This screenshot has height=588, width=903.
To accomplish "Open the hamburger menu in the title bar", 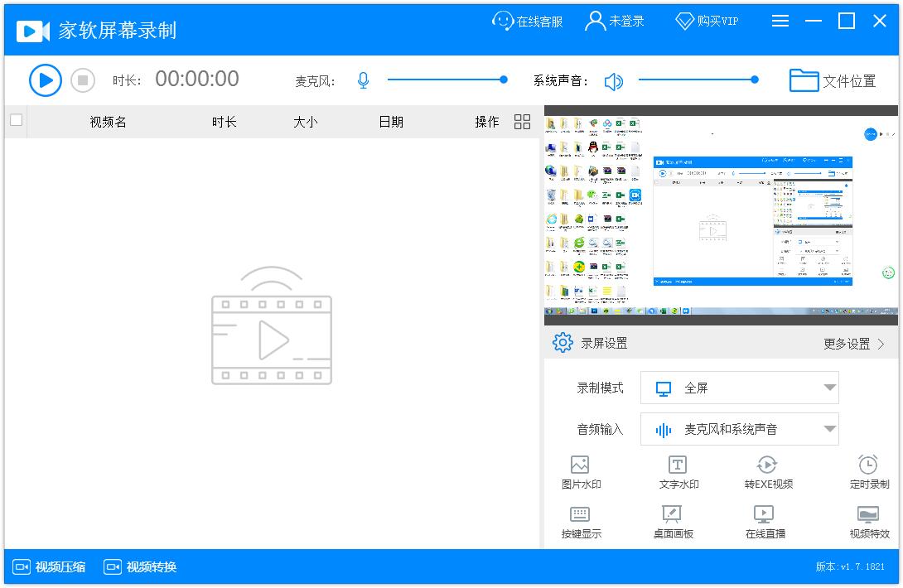I will [780, 21].
